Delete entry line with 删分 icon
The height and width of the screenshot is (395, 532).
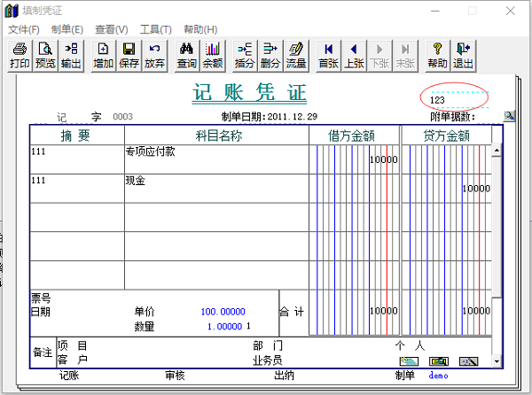270,56
